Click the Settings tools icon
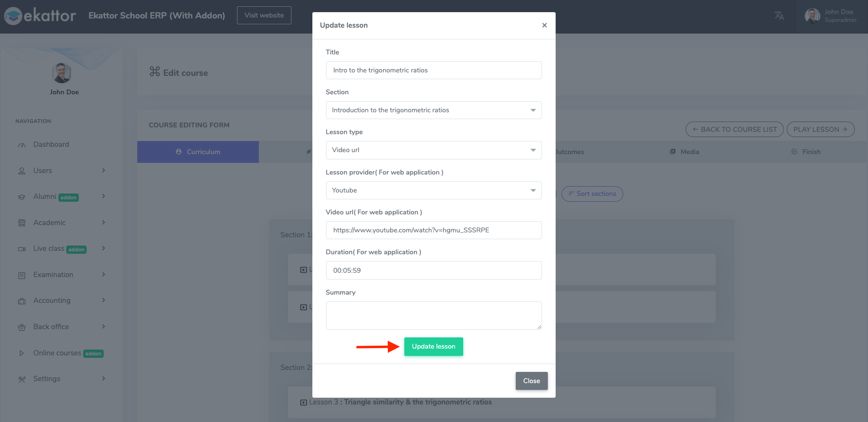Viewport: 868px width, 422px height. coord(21,378)
